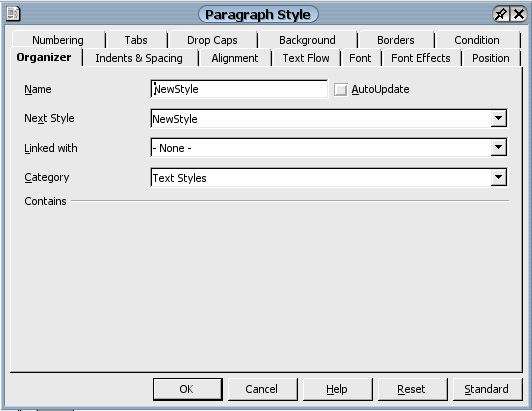The height and width of the screenshot is (411, 532).
Task: Click the Next Style label
Action: [x=49, y=118]
